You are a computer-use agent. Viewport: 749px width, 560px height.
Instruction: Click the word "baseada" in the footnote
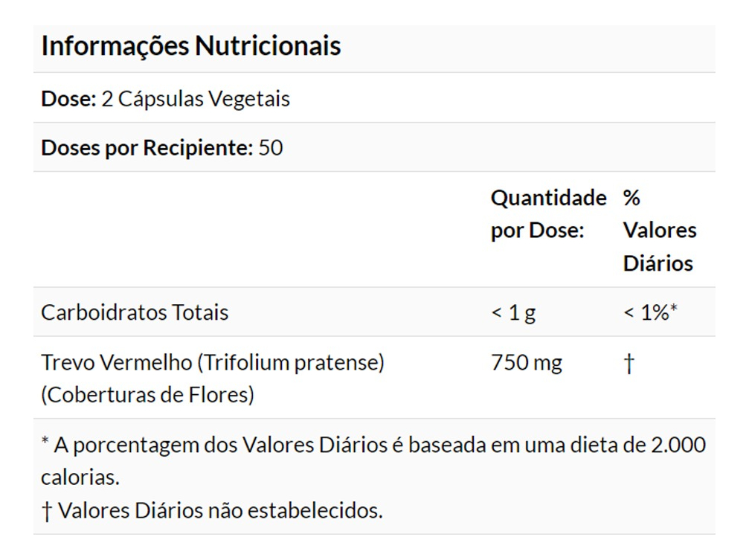(449, 445)
